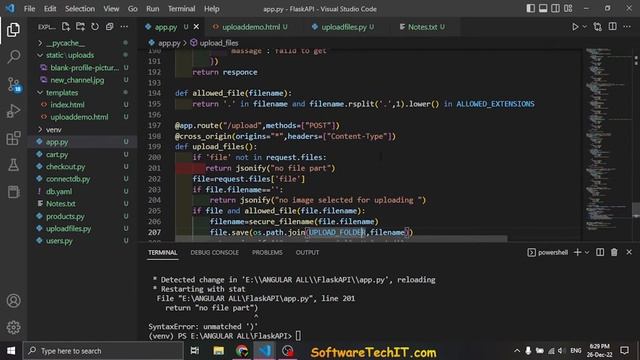Open connectdb.py in file explorer
This screenshot has width=640, height=360.
(68, 179)
